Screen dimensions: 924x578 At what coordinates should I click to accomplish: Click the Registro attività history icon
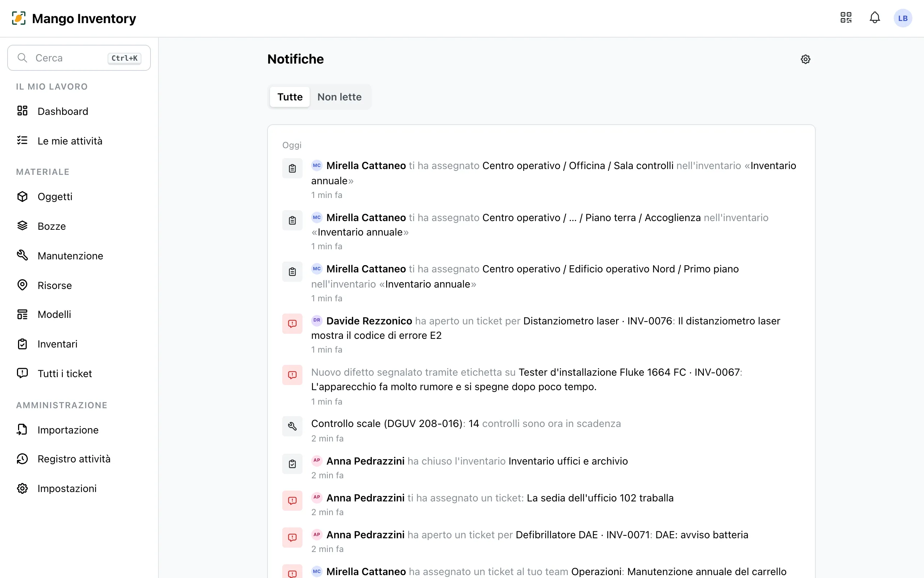(x=22, y=459)
